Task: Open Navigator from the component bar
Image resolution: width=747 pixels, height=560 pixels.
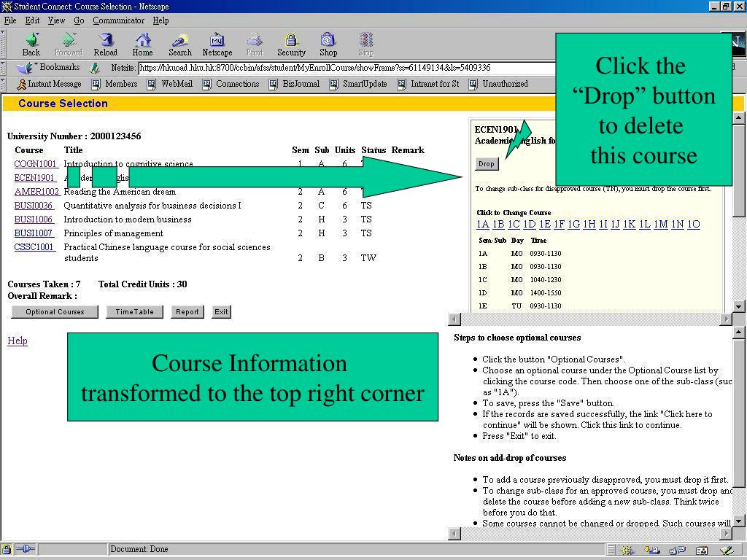Action: [x=627, y=550]
